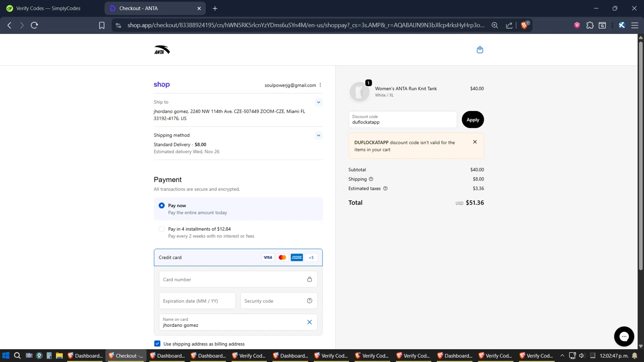Screen dimensions: 644x362
Task: Open the browser extensions puzzle icon
Action: click(590, 25)
